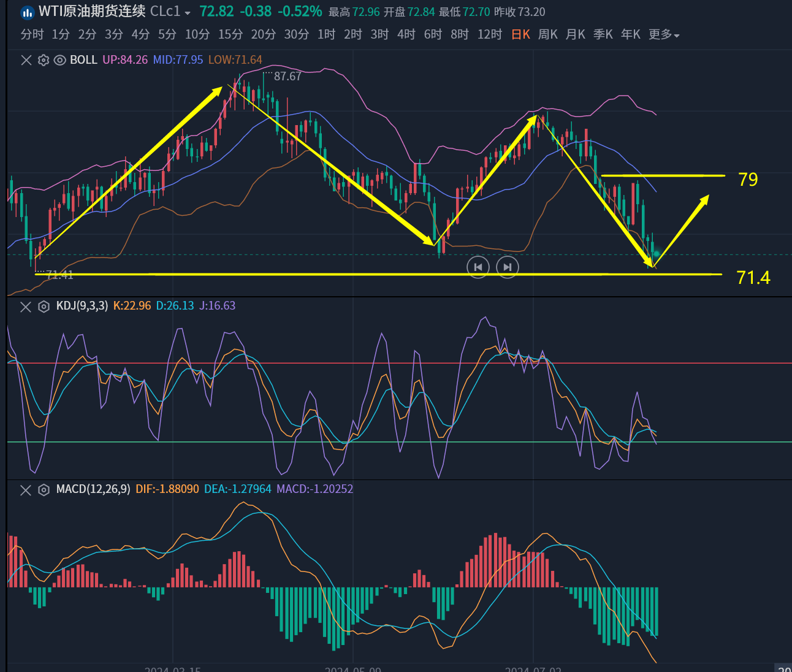
Task: Click the 日K daily chart tab
Action: tap(520, 35)
